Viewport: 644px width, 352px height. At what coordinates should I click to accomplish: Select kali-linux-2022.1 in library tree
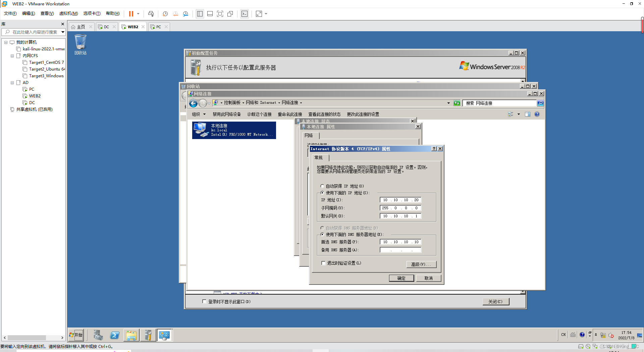tap(44, 49)
